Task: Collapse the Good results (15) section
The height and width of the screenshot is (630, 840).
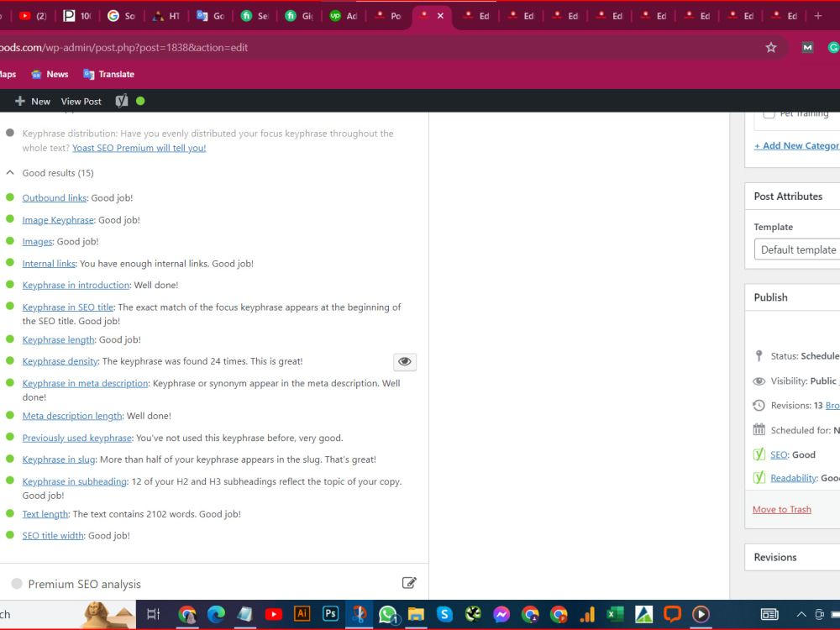Action: click(10, 172)
